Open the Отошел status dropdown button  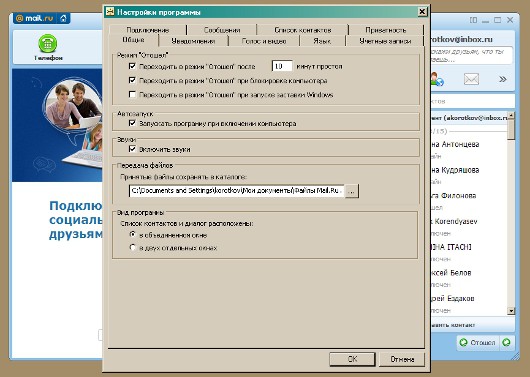click(x=478, y=343)
